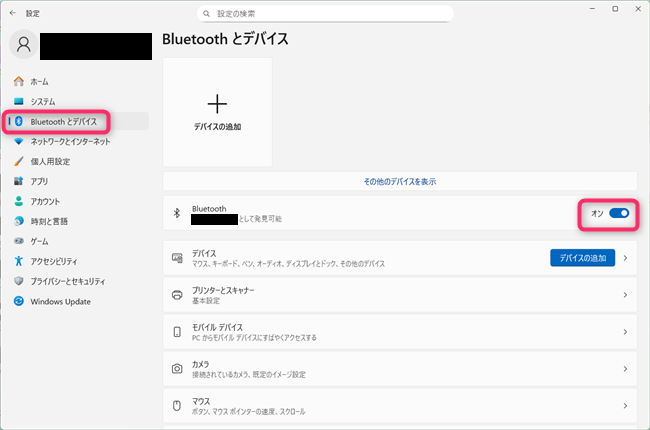The image size is (650, 430).
Task: Open the プリンターとスキャナー row chevron
Action: [625, 295]
